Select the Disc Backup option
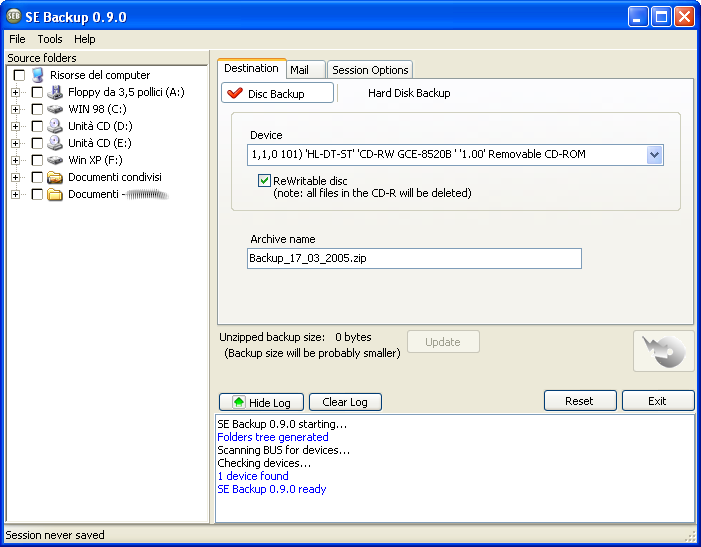Image resolution: width=701 pixels, height=547 pixels. 277,93
